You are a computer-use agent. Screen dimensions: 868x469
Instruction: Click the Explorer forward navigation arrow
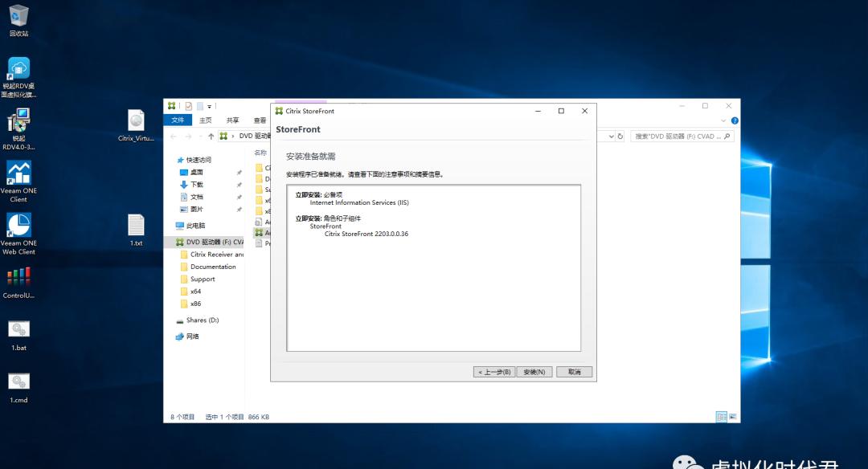[188, 136]
